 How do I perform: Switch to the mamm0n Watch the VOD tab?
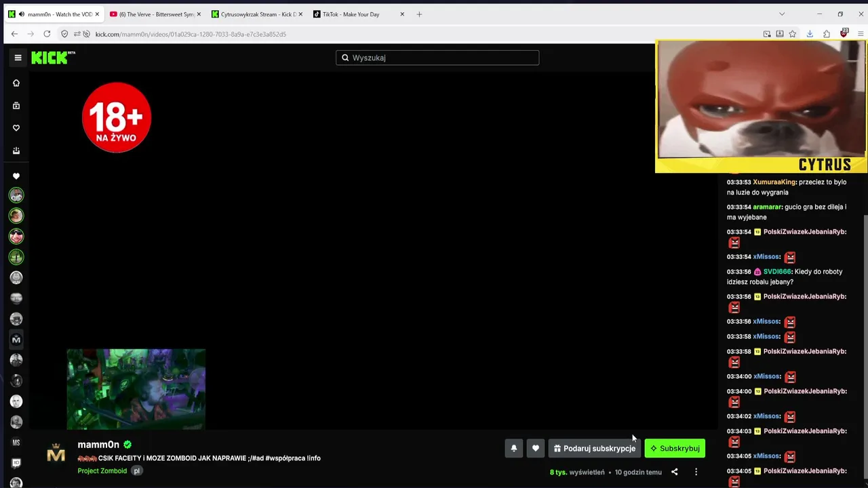54,14
